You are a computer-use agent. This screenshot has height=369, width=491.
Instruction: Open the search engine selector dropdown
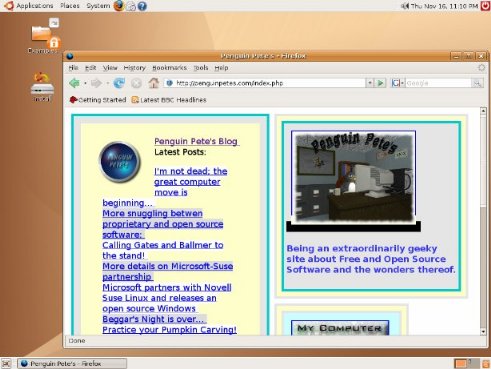point(402,83)
